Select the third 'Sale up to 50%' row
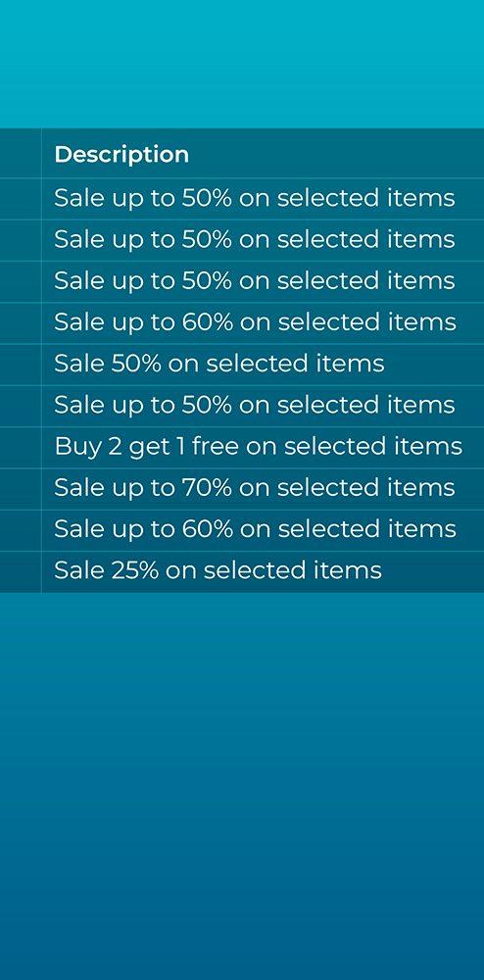Viewport: 484px width, 980px height. [263, 281]
